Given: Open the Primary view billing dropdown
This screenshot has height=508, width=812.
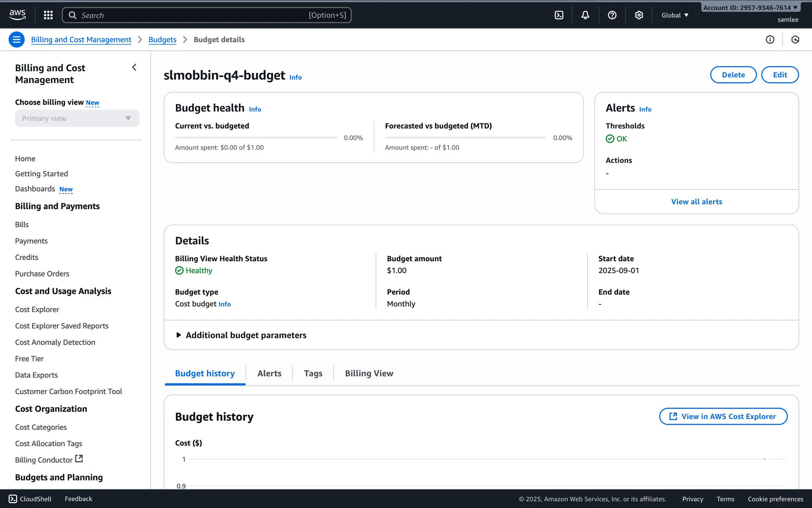Looking at the screenshot, I should (x=77, y=119).
